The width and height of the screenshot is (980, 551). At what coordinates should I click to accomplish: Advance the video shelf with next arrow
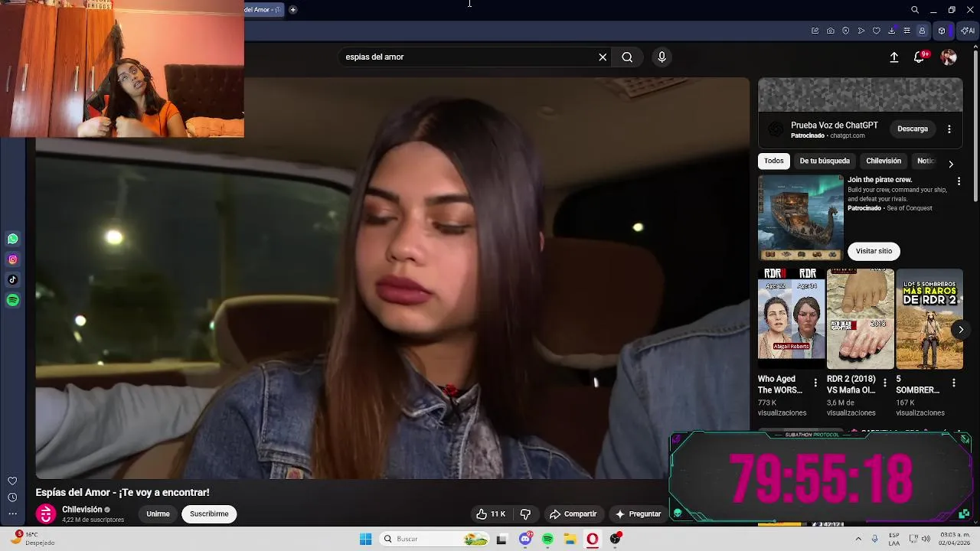(961, 330)
